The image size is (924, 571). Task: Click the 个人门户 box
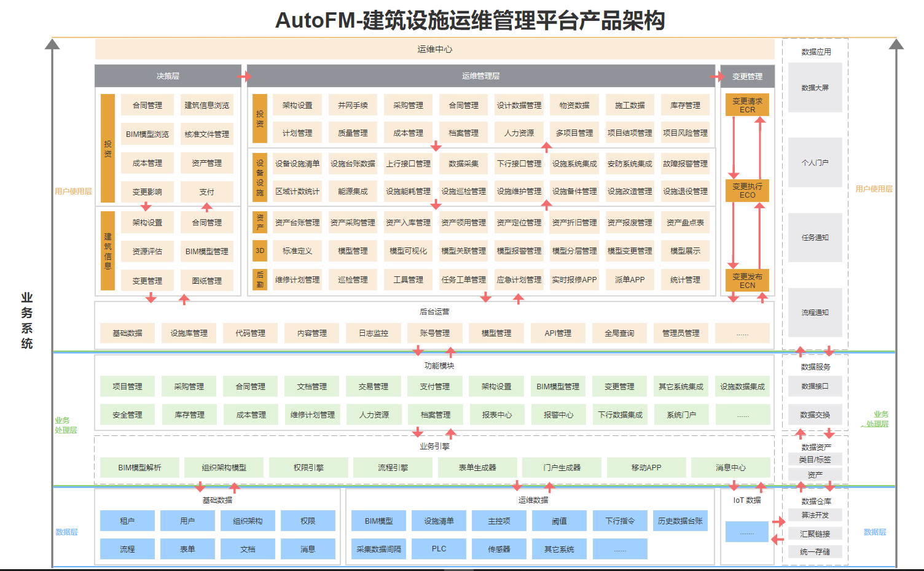coord(815,163)
